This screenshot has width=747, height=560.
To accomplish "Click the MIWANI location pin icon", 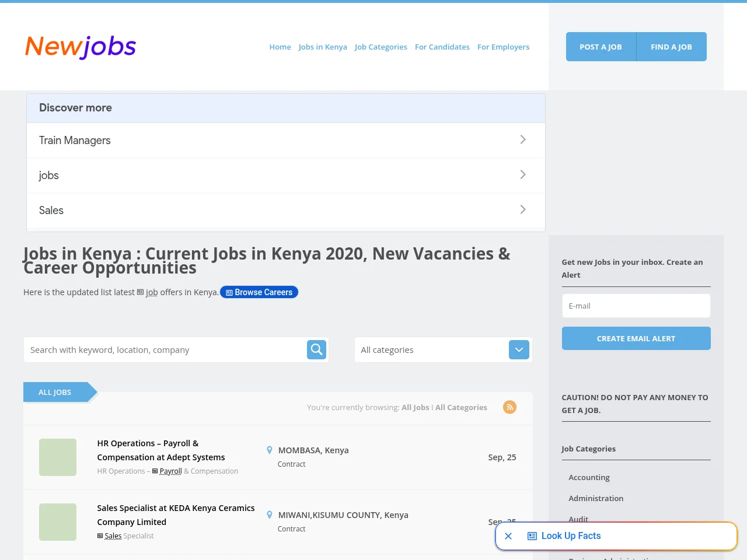I will coord(270,515).
